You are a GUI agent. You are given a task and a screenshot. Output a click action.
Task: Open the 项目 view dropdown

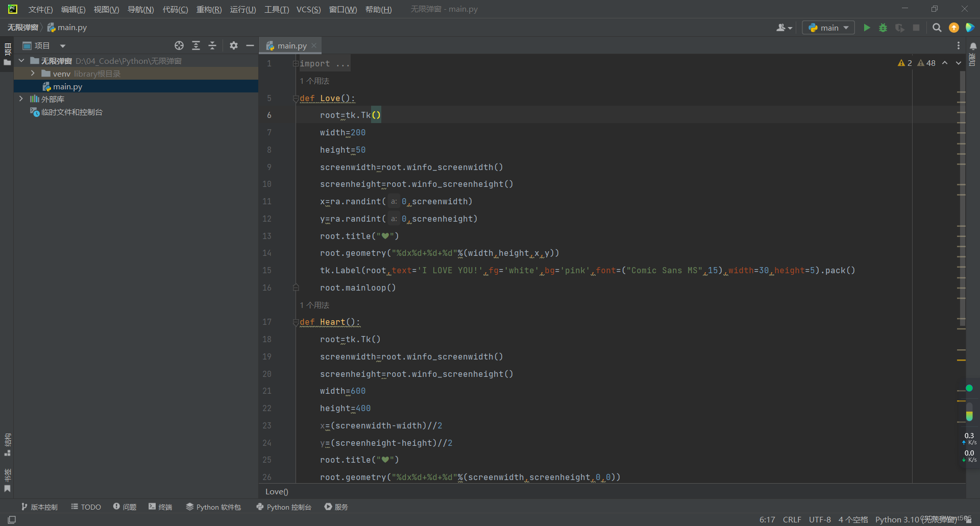(x=63, y=46)
